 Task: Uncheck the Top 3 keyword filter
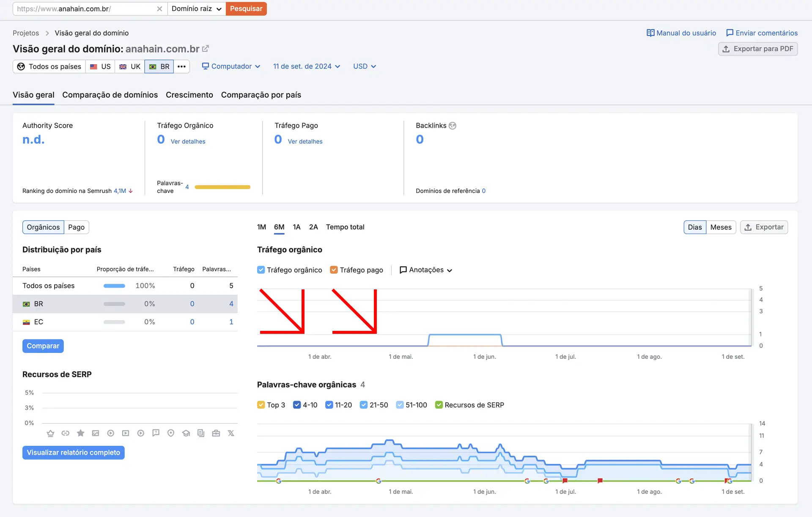[x=261, y=405]
